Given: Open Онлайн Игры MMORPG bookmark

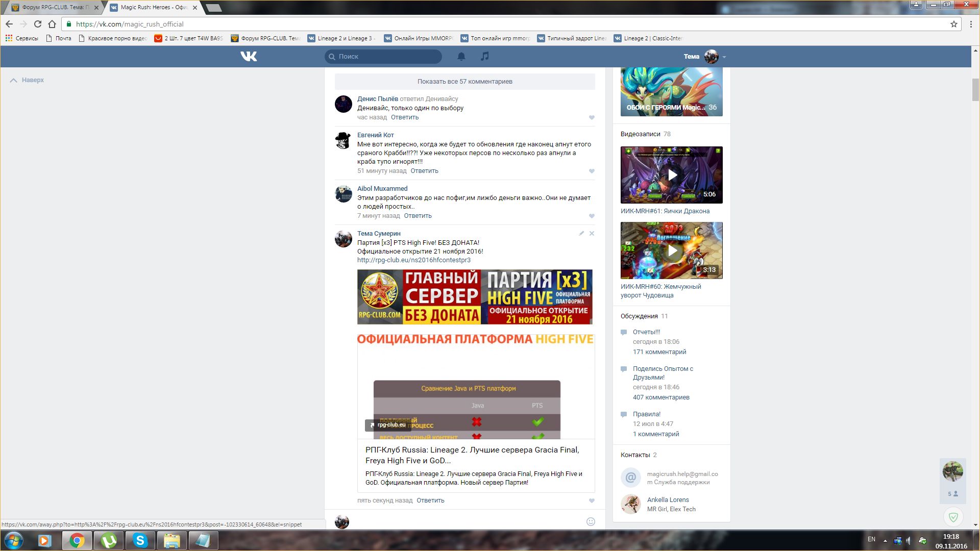Looking at the screenshot, I should tap(419, 38).
